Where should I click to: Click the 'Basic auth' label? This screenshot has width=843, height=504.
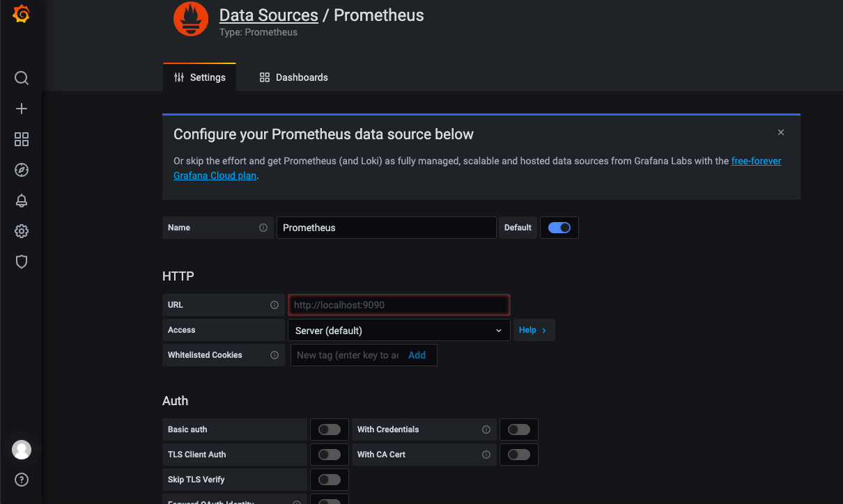point(187,430)
